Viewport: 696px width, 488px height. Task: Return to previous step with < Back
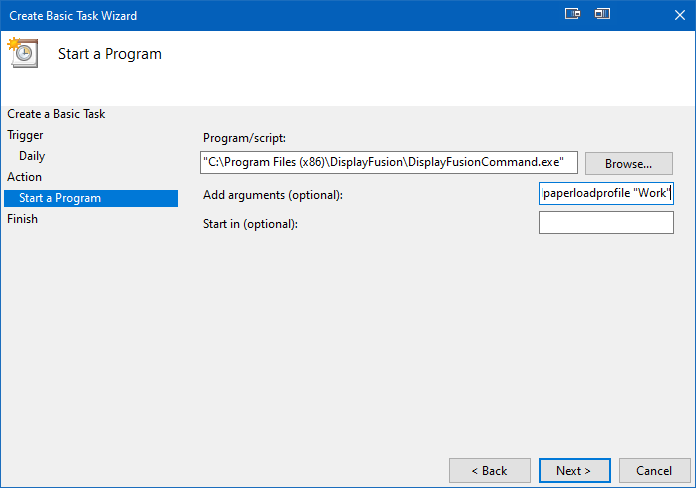coord(490,470)
